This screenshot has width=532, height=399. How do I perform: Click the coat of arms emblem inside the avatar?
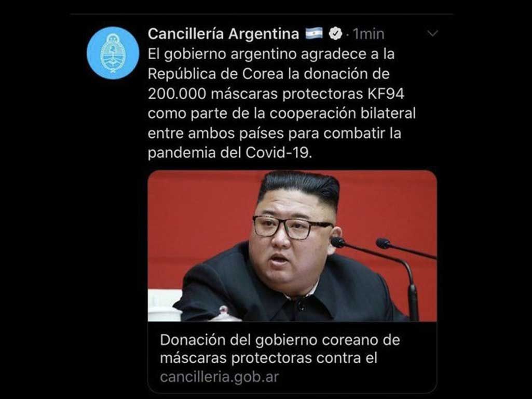coord(113,52)
